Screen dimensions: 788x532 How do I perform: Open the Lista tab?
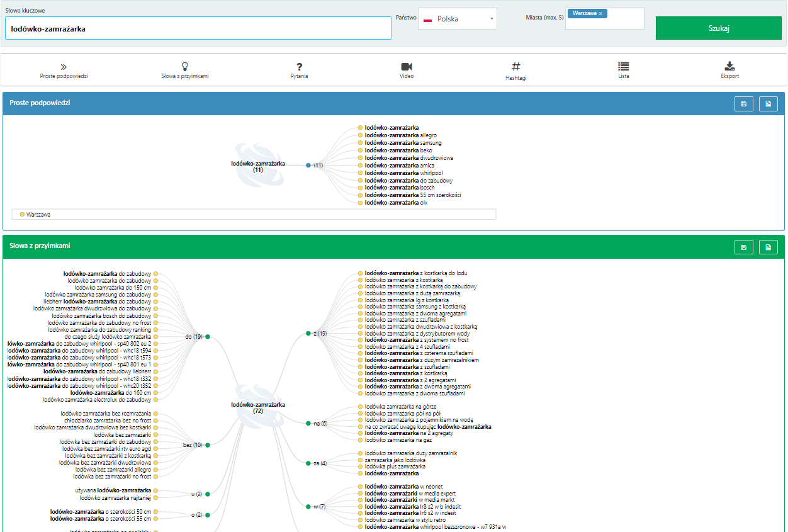coord(624,70)
